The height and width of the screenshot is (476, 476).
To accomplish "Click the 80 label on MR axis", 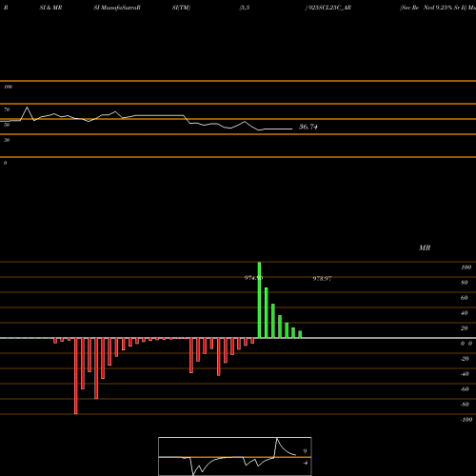I will (465, 283).
